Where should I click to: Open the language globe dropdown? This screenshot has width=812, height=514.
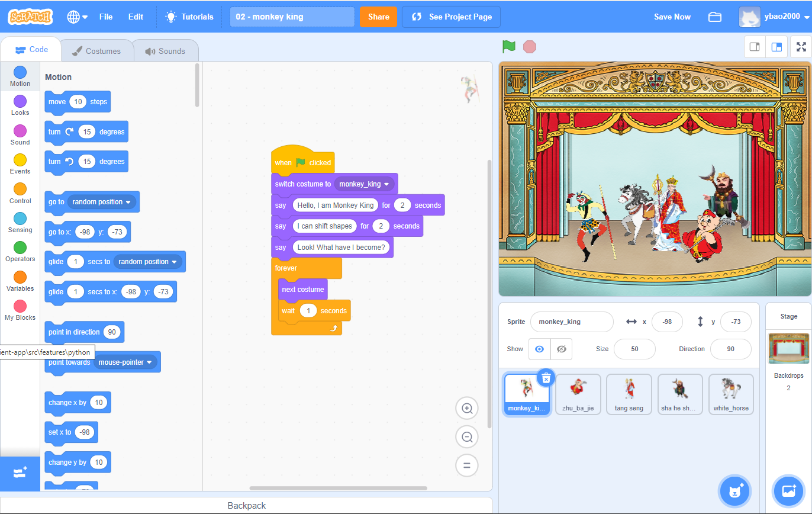click(77, 17)
